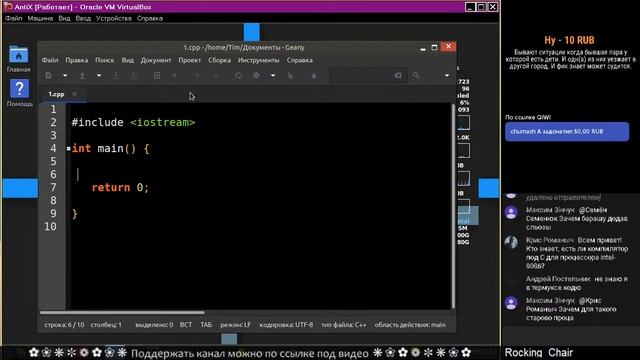The width and height of the screenshot is (640, 360).
Task: Open VirtualBox Справка menu
Action: point(150,18)
